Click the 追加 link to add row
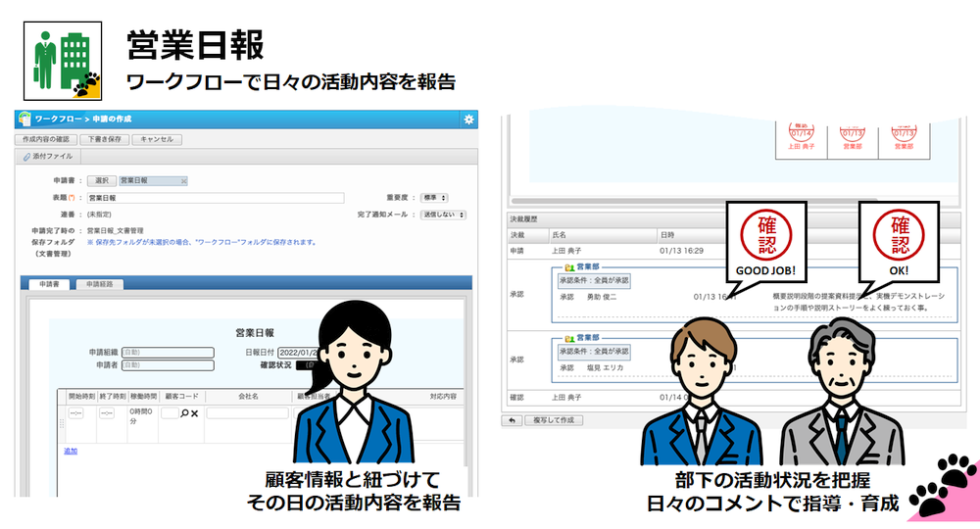Image resolution: width=980 pixels, height=529 pixels. click(71, 451)
